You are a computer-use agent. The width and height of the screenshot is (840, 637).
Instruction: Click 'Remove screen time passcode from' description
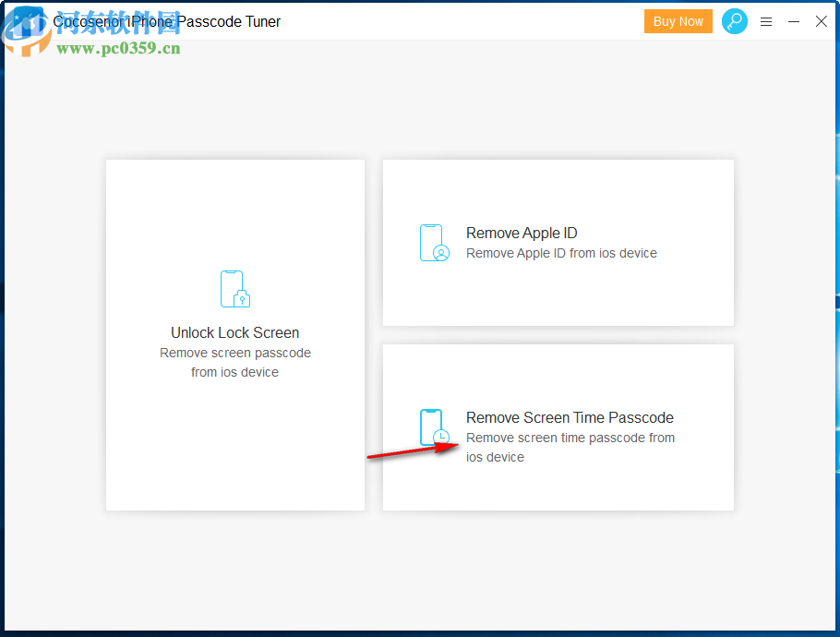click(570, 438)
